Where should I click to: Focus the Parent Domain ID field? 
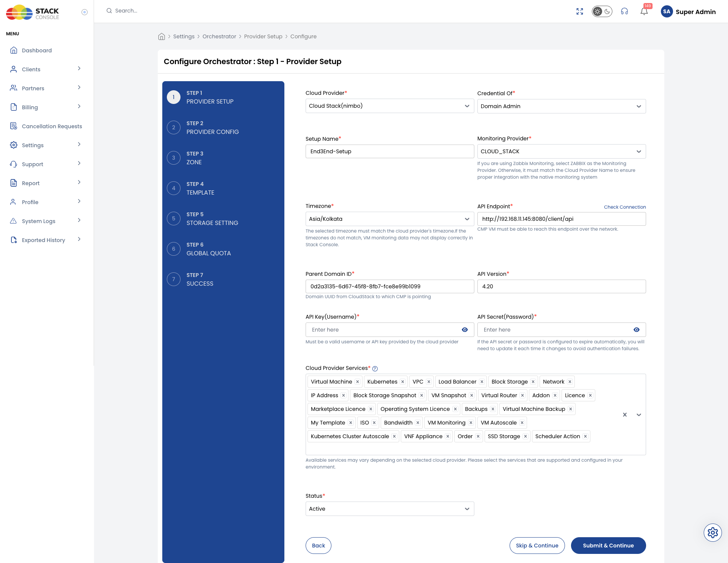pos(390,286)
